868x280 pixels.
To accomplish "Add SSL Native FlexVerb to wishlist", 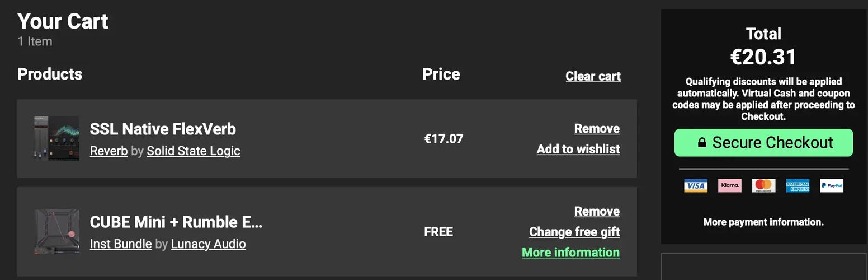I will coord(578,149).
